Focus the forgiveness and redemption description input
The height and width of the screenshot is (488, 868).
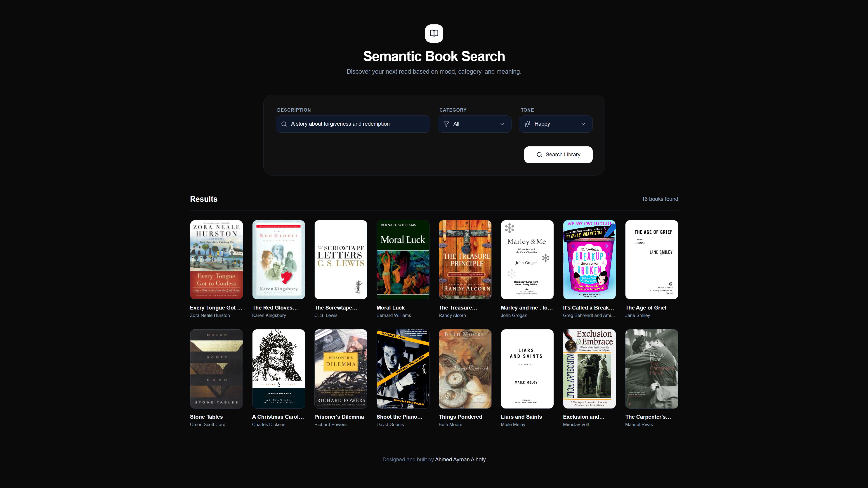pos(357,124)
